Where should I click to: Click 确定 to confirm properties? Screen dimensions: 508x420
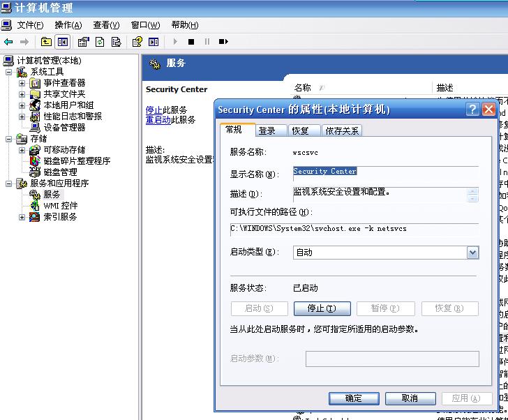[x=354, y=398]
